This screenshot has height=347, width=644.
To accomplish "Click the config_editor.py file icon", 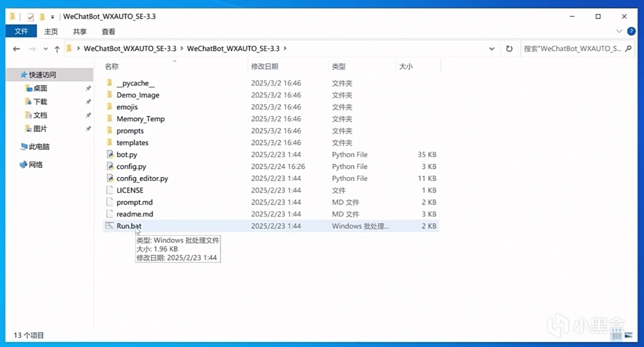I will [110, 178].
